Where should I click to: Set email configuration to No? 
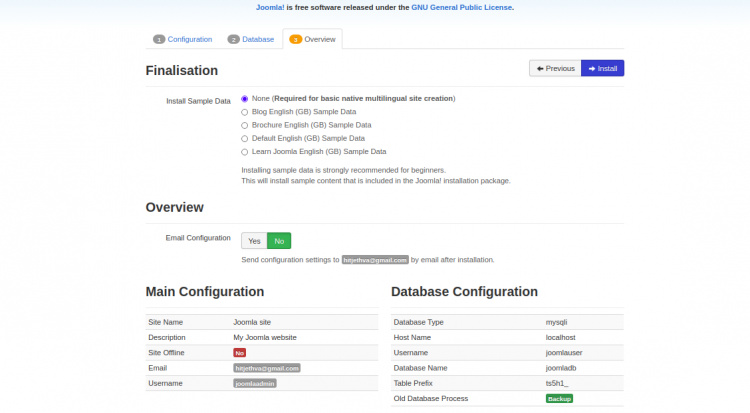[279, 241]
